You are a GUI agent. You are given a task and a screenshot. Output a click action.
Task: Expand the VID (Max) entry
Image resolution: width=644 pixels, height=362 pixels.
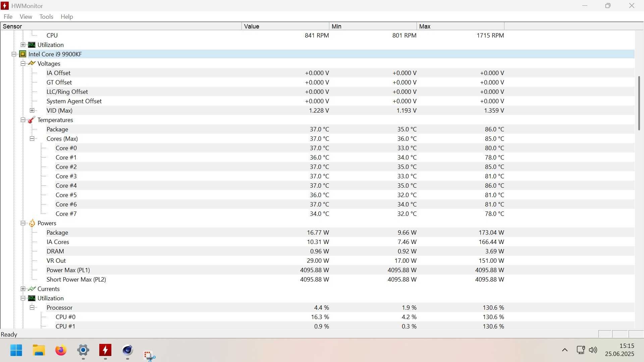[32, 110]
